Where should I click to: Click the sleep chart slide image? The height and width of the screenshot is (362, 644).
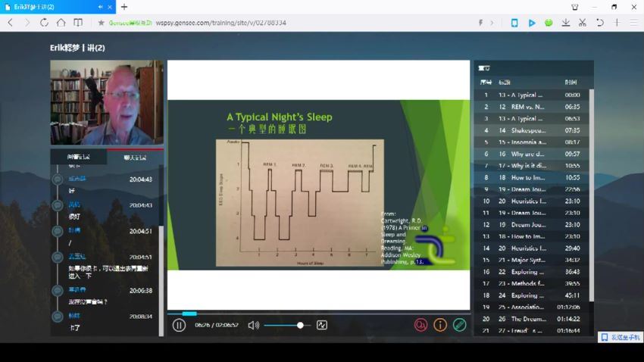300,203
